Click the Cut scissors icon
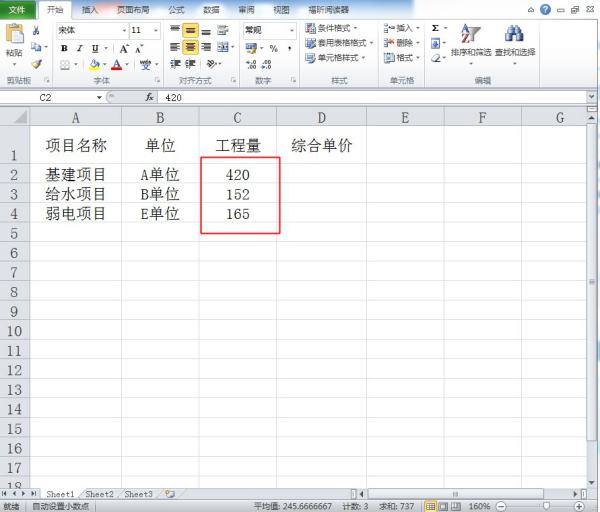600x512 pixels. pos(36,30)
